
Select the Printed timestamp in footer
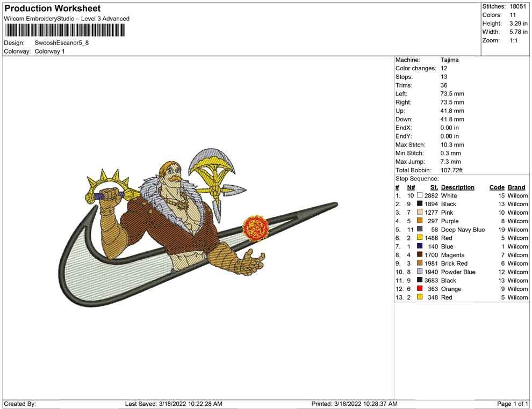[x=354, y=404]
